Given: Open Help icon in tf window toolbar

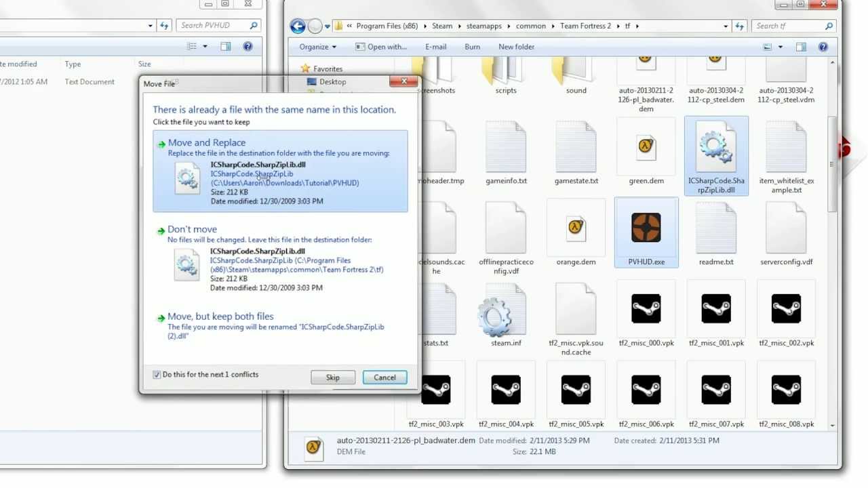Looking at the screenshot, I should [x=823, y=47].
